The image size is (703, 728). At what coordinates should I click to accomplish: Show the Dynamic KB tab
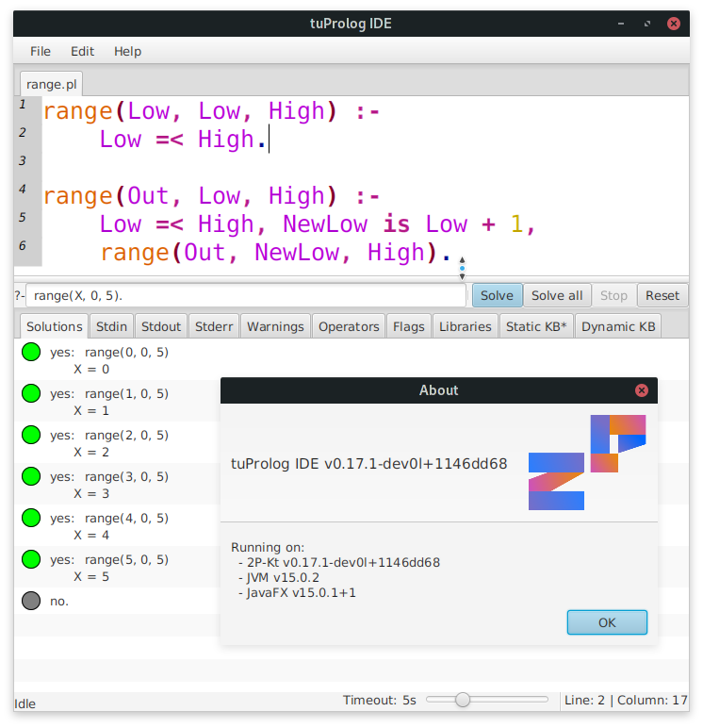[x=618, y=326]
